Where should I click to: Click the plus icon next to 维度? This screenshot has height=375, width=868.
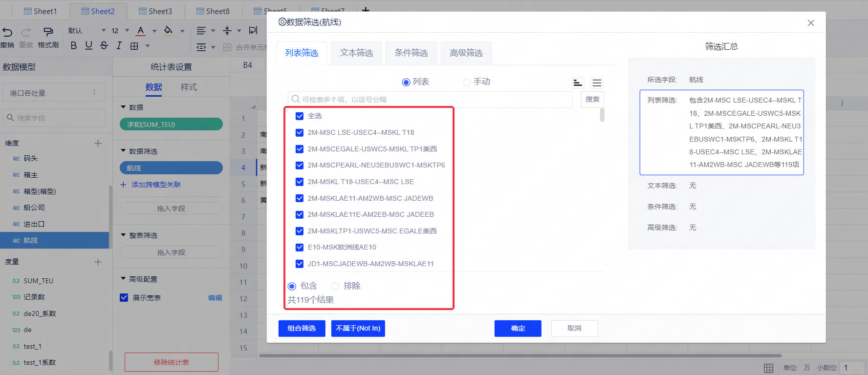[x=98, y=143]
